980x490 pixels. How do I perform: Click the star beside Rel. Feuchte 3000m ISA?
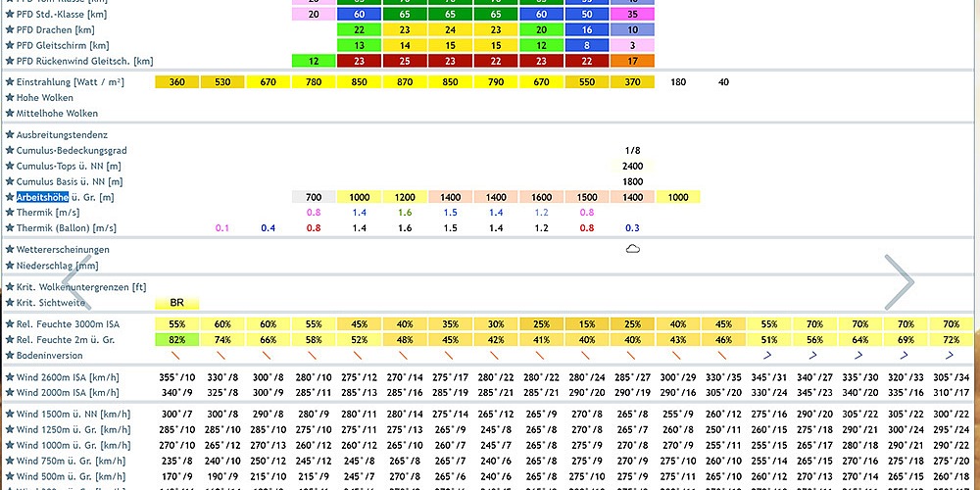coord(10,324)
